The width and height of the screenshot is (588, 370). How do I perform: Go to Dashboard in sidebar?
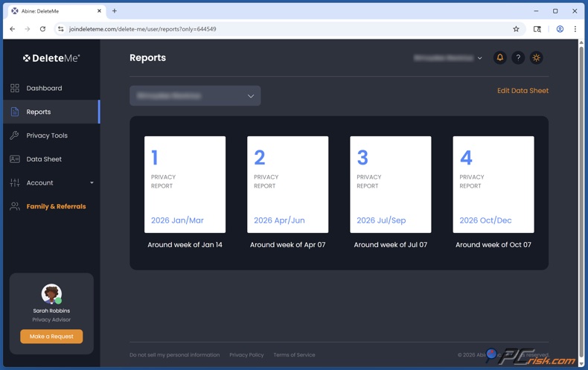tap(44, 88)
